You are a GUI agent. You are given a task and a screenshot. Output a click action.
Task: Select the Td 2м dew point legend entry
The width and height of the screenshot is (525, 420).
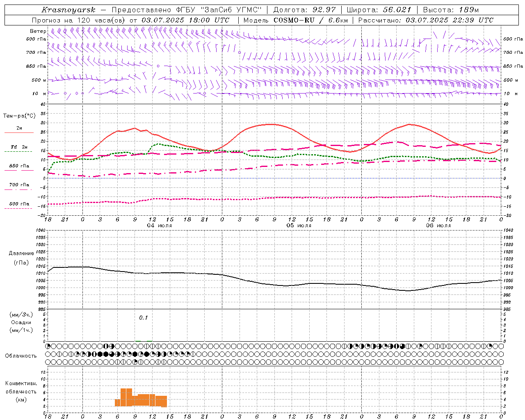click(x=19, y=147)
